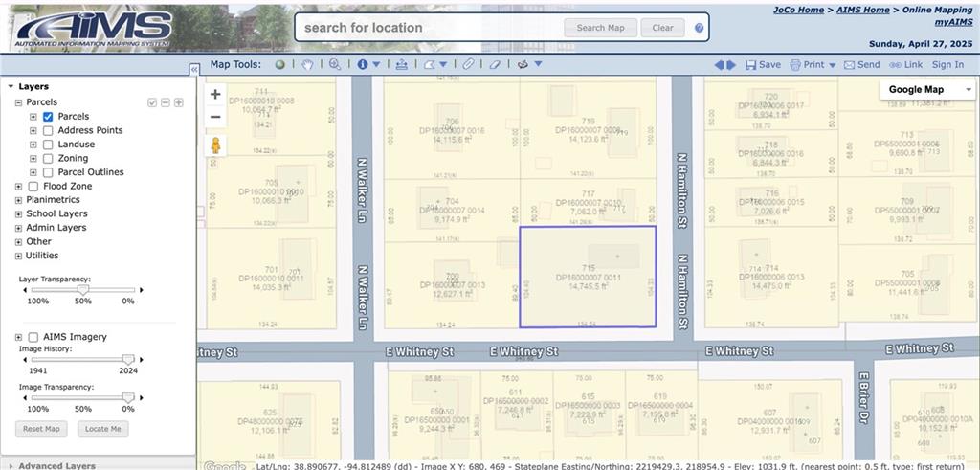Image resolution: width=980 pixels, height=470 pixels.
Task: Click the AIMS logo
Action: pyautogui.click(x=95, y=28)
